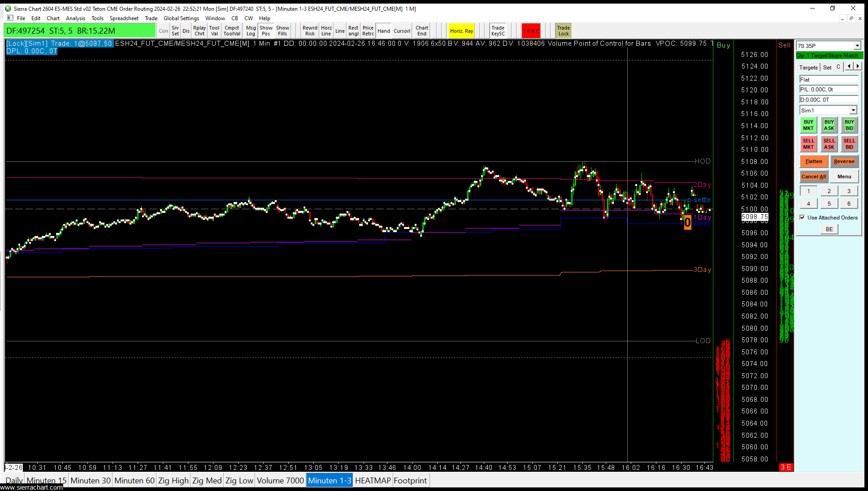Click the yellow Horiz. Ray tool
This screenshot has width=868, height=491.
pyautogui.click(x=461, y=31)
